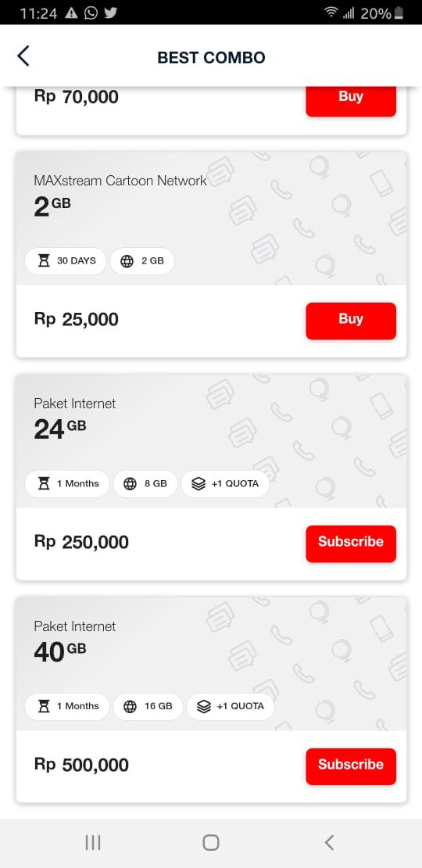Tap the Android recent apps icon

tap(93, 842)
